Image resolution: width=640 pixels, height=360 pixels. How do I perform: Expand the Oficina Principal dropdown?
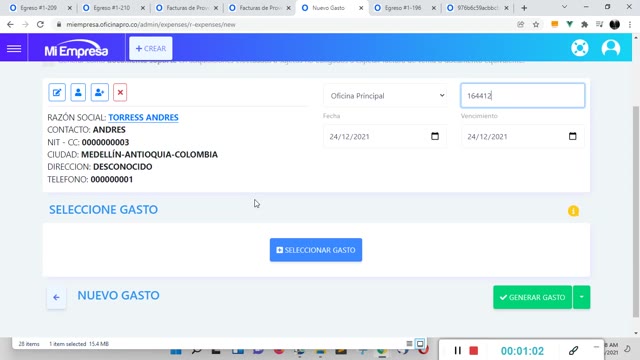coord(385,96)
